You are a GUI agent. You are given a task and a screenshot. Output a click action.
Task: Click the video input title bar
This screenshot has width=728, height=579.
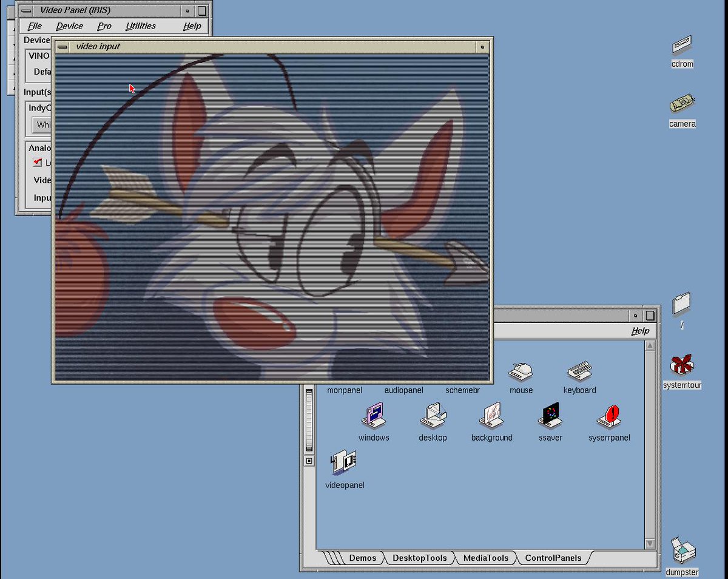point(273,47)
